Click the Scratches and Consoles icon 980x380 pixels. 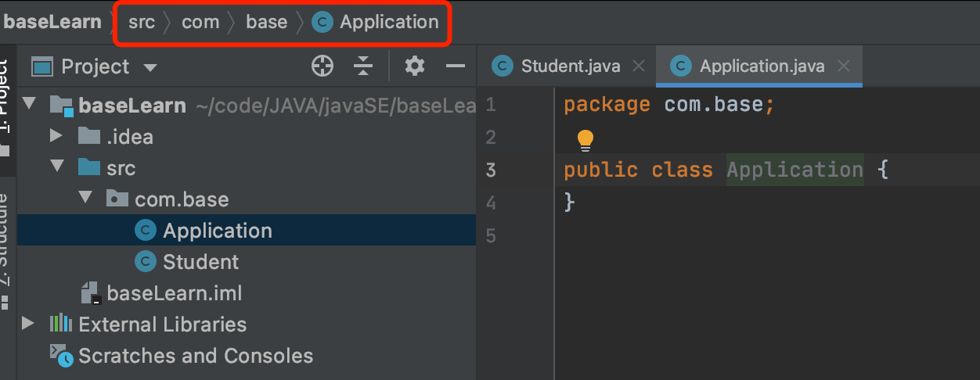coord(61,356)
